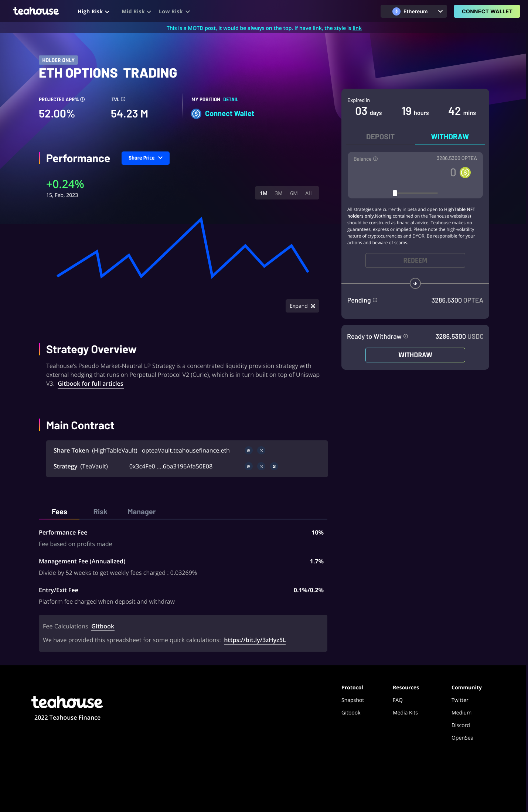Click the balance amount slider handle
The height and width of the screenshot is (812, 528).
tap(395, 193)
